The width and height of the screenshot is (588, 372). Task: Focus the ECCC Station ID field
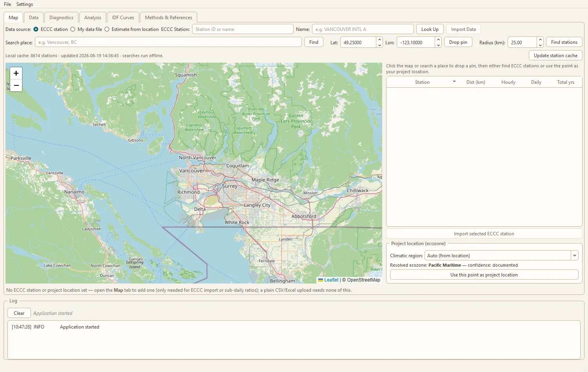(243, 29)
